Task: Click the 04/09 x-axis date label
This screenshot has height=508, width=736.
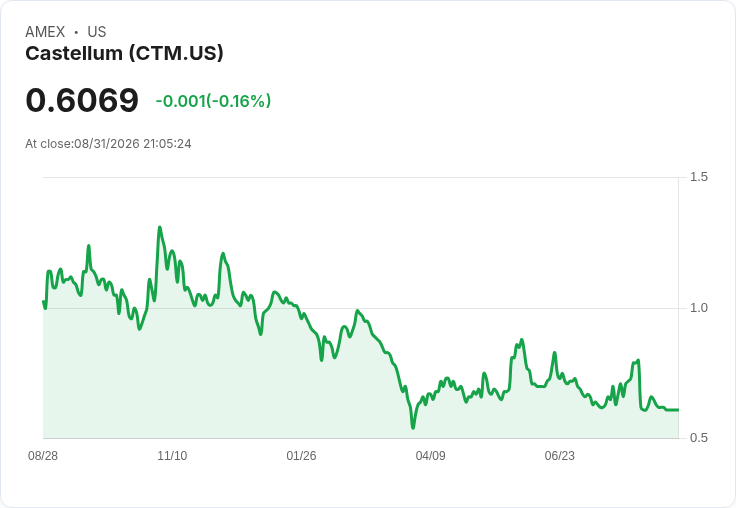Action: coord(430,456)
